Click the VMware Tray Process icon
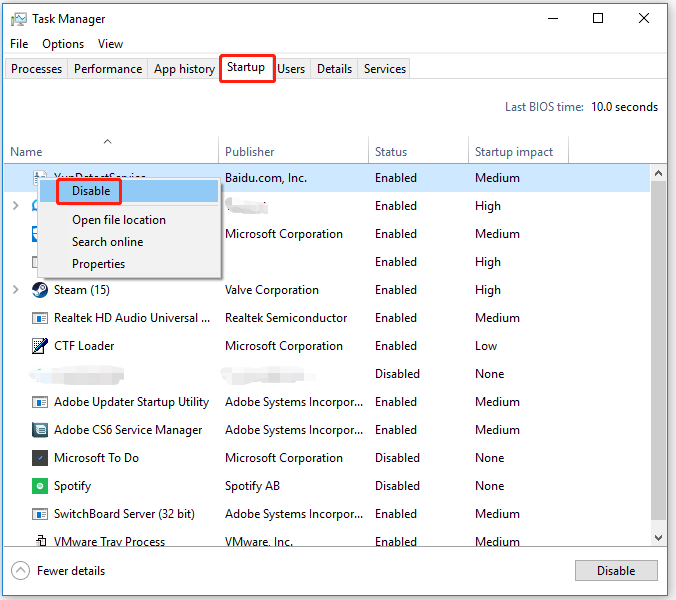The image size is (676, 600). click(x=41, y=540)
